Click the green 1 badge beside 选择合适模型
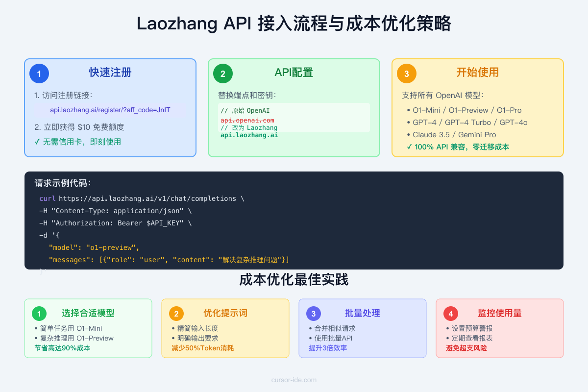Screen dimensions: 588x392 pos(39,314)
